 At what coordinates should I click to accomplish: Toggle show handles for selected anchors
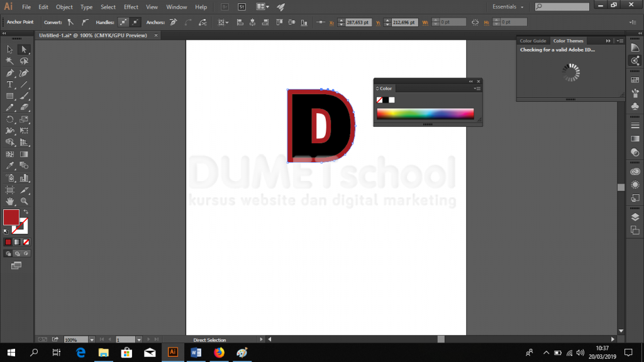pyautogui.click(x=123, y=22)
